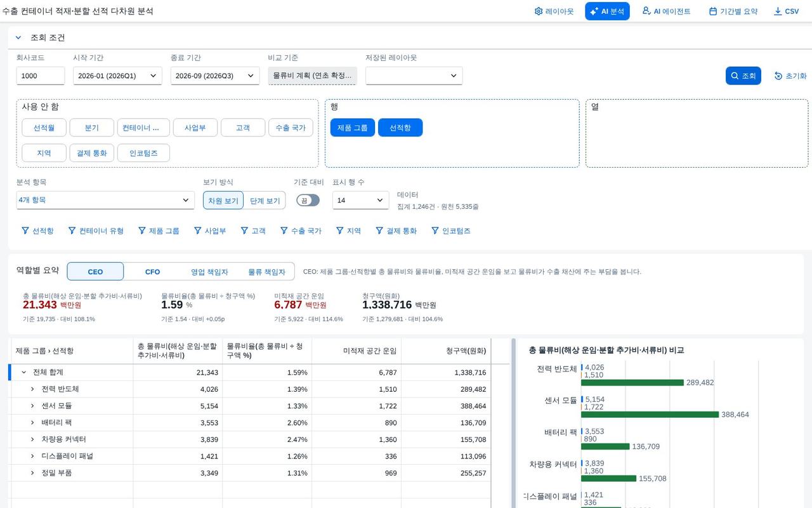
Task: Open the 종료 기간 dropdown
Action: [215, 76]
